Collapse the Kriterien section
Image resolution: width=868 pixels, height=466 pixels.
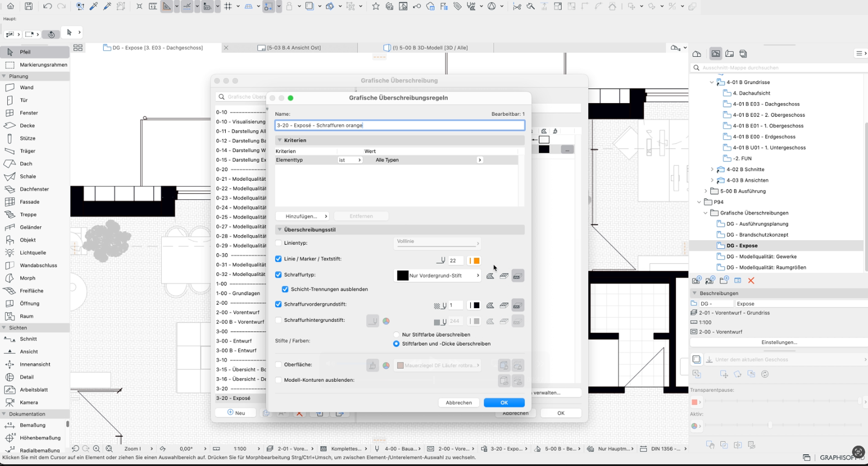[280, 140]
